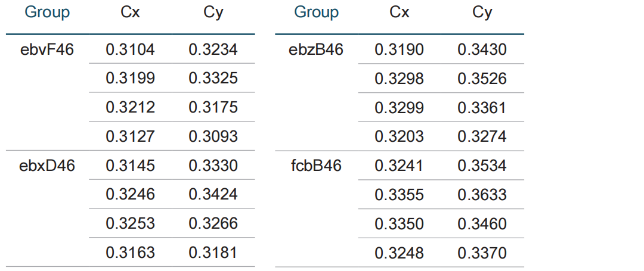Click the Cx value 0.3298
This screenshot has width=644, height=271.
click(399, 79)
